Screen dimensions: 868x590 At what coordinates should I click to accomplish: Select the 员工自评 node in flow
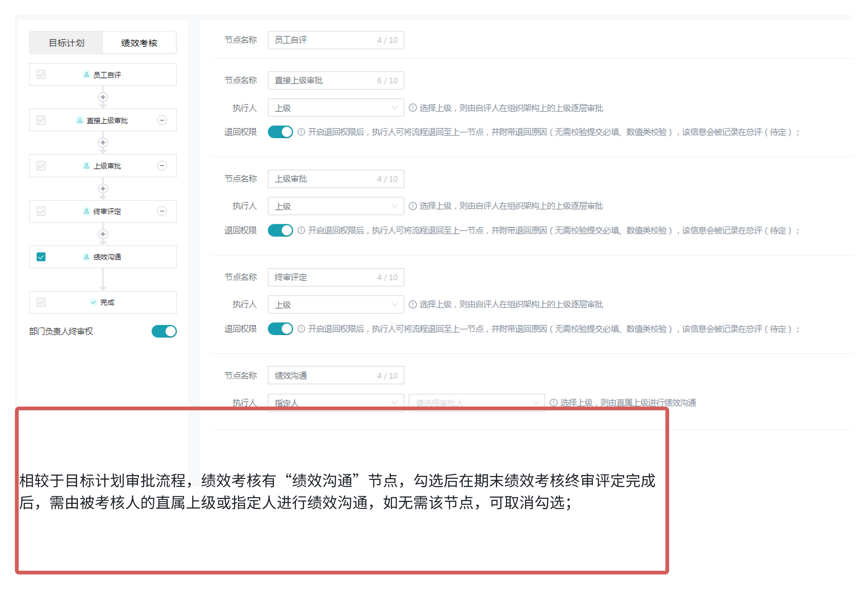pyautogui.click(x=107, y=75)
